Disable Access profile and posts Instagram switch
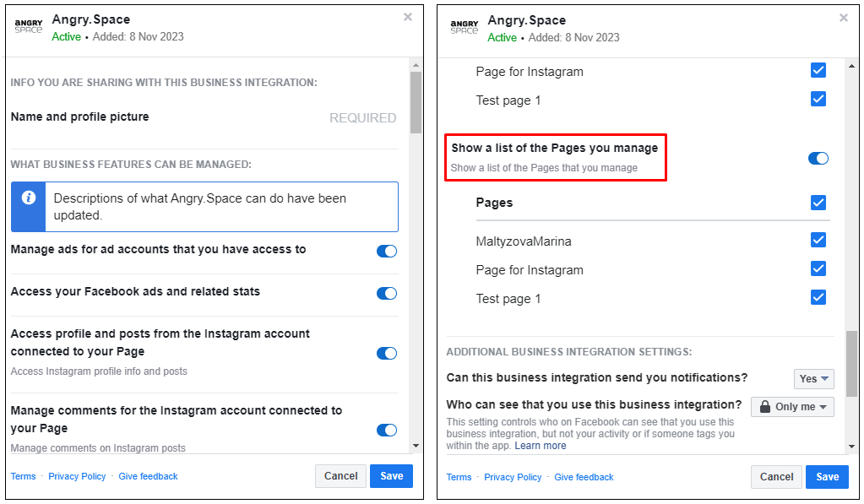864x504 pixels. coord(387,353)
